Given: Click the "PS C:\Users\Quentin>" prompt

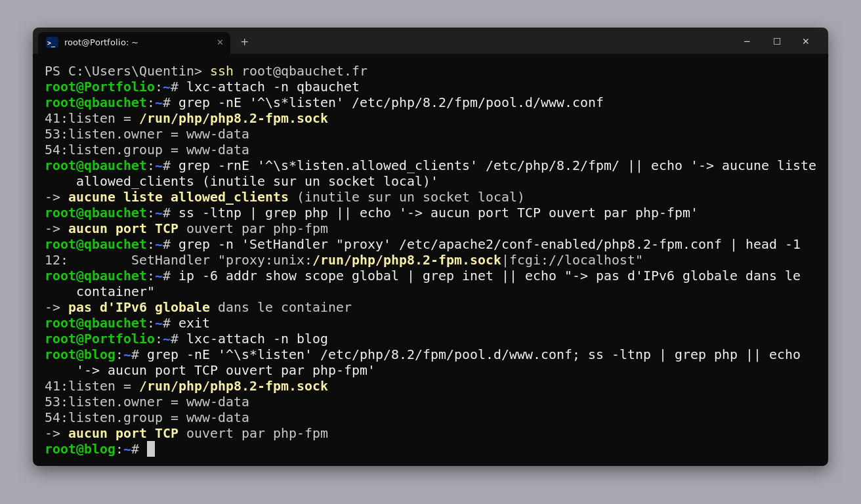Looking at the screenshot, I should (x=123, y=71).
